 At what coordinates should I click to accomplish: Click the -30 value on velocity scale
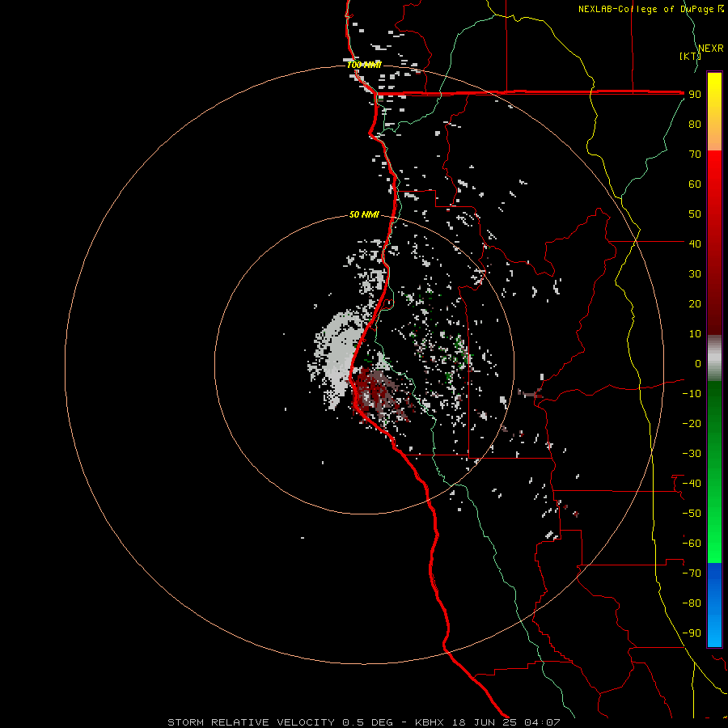pos(692,454)
